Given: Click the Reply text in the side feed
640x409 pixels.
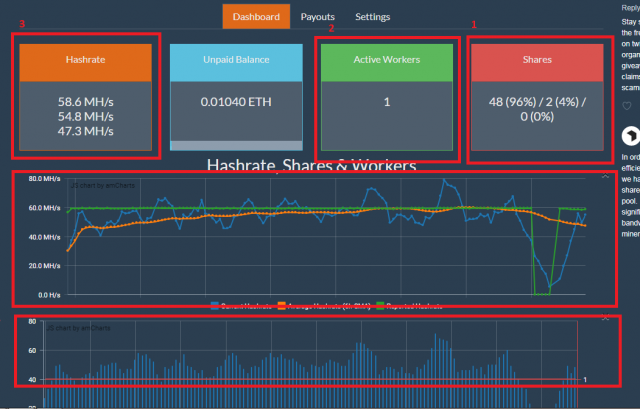Looking at the screenshot, I should click(630, 6).
